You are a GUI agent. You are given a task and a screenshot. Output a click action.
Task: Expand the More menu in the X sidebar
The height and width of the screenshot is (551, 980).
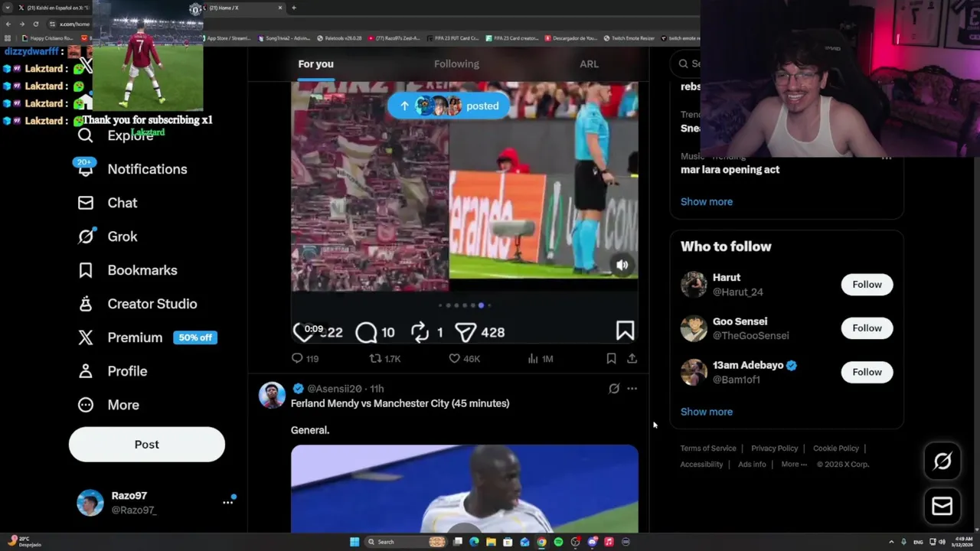(109, 405)
